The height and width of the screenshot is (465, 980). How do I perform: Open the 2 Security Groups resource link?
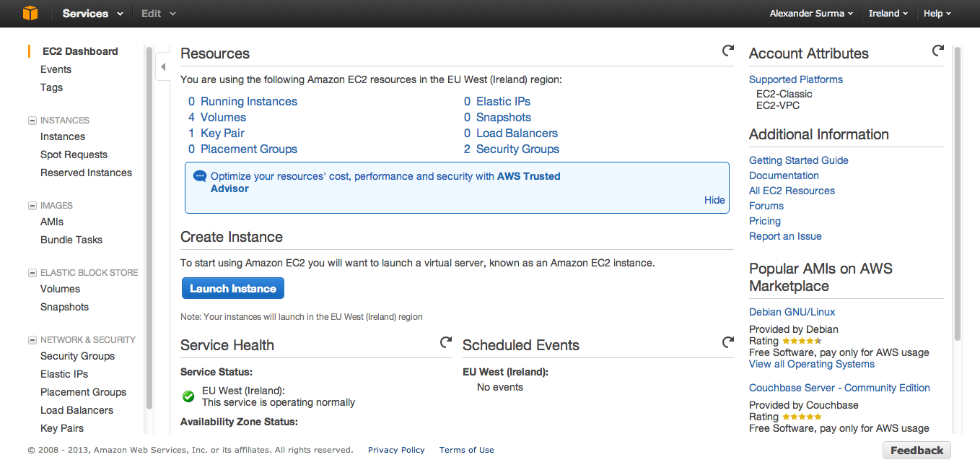click(512, 149)
